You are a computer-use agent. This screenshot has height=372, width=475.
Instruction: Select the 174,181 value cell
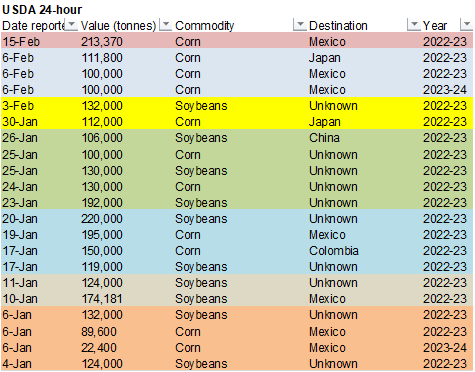tap(102, 299)
